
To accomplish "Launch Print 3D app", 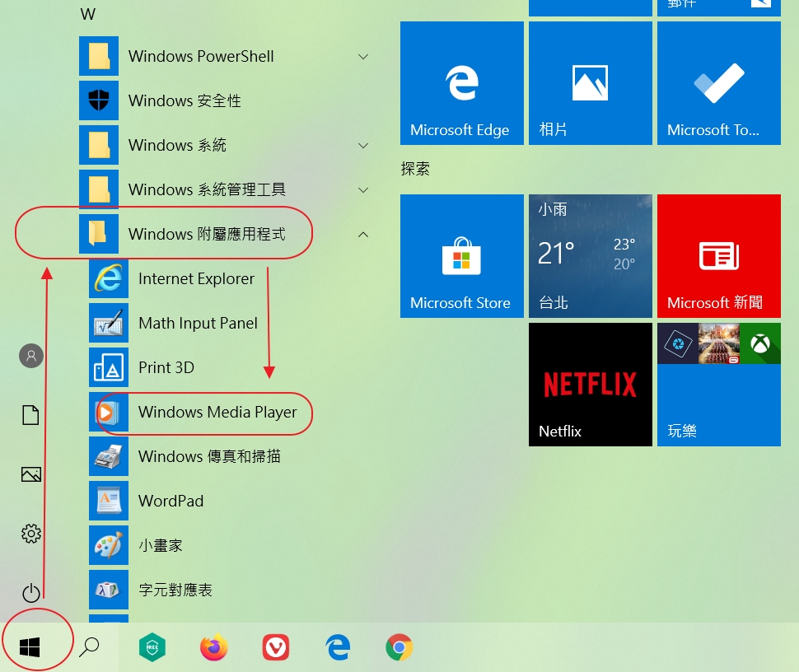I will click(166, 367).
